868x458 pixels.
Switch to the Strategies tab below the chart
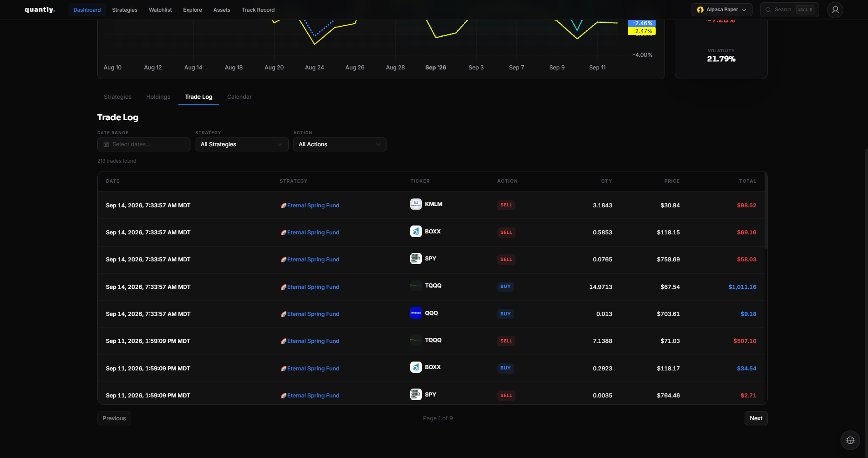point(117,97)
